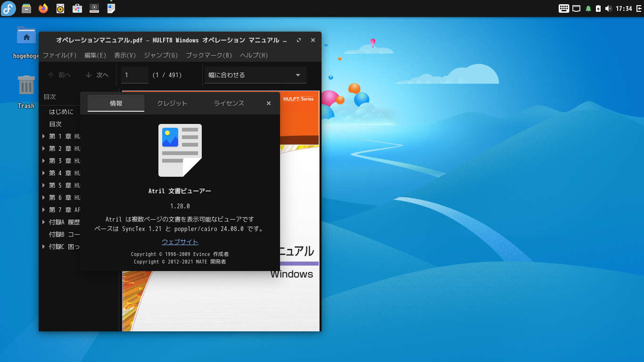Launch the media player panel icon
This screenshot has height=362, width=644.
pos(94,8)
